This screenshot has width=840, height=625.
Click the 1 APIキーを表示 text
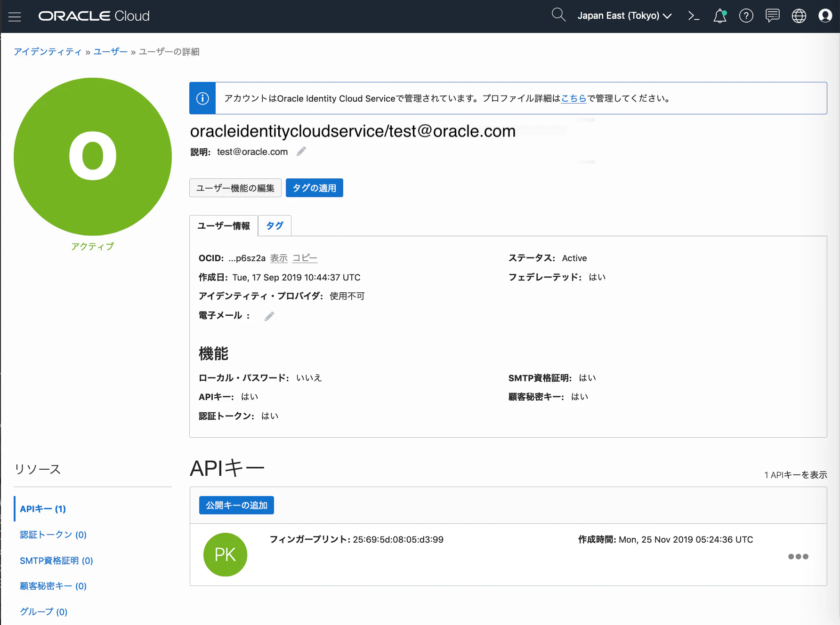[796, 475]
